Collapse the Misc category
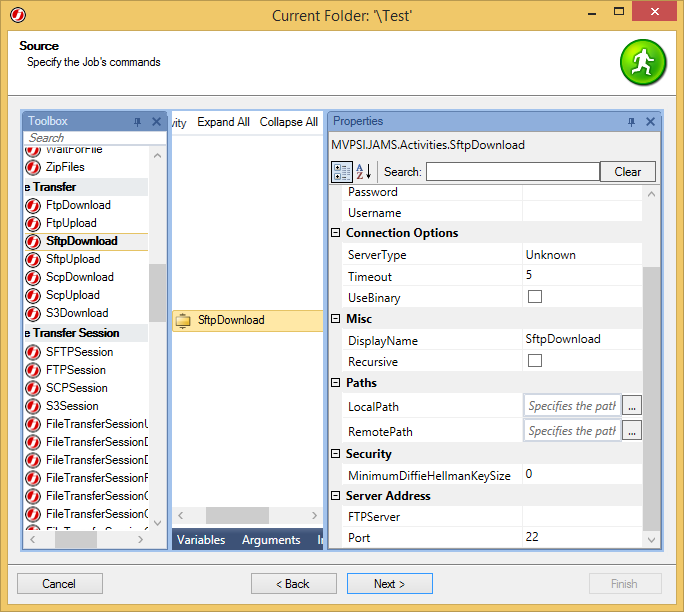This screenshot has width=684, height=612. (x=335, y=318)
